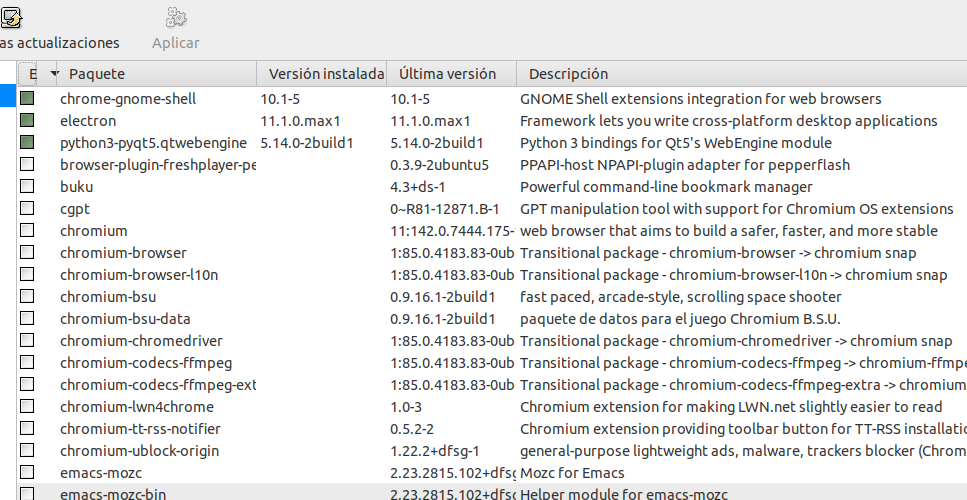
Task: Toggle the chromium package status box
Action: click(x=27, y=231)
